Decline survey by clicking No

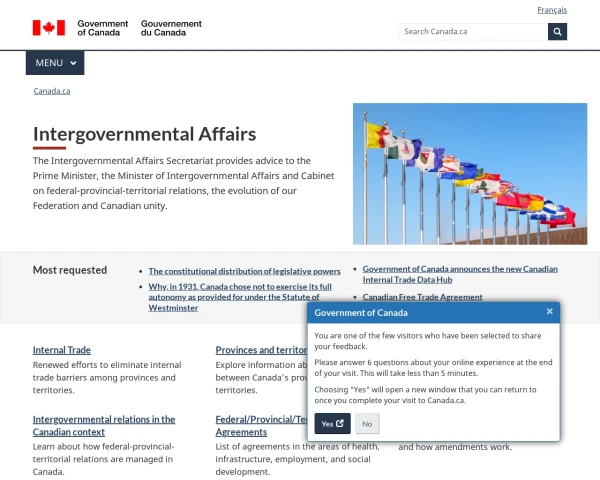coord(367,424)
